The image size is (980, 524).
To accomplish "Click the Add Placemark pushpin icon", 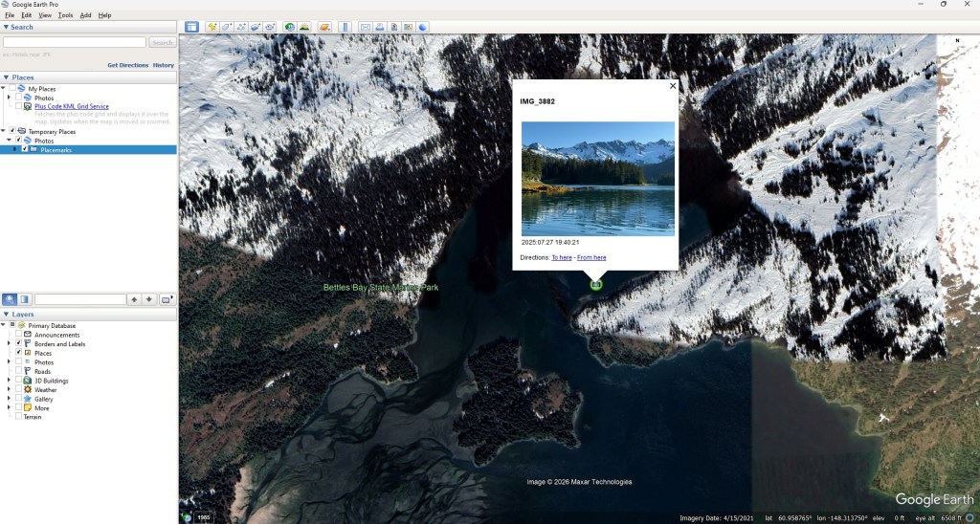I will pyautogui.click(x=212, y=27).
